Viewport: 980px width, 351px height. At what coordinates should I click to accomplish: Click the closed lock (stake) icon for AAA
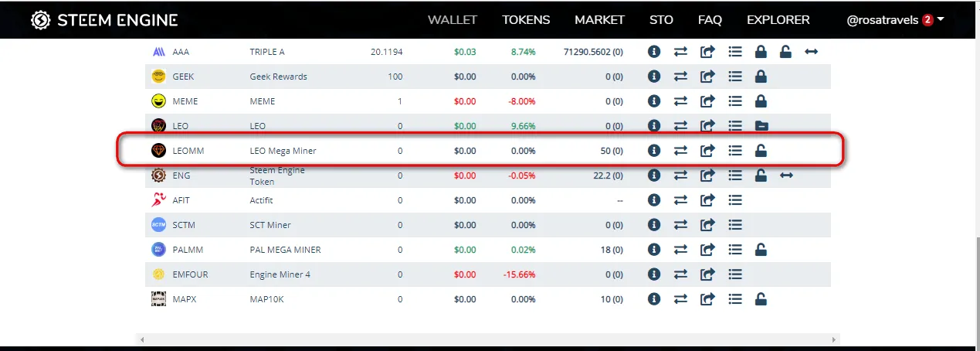click(761, 52)
